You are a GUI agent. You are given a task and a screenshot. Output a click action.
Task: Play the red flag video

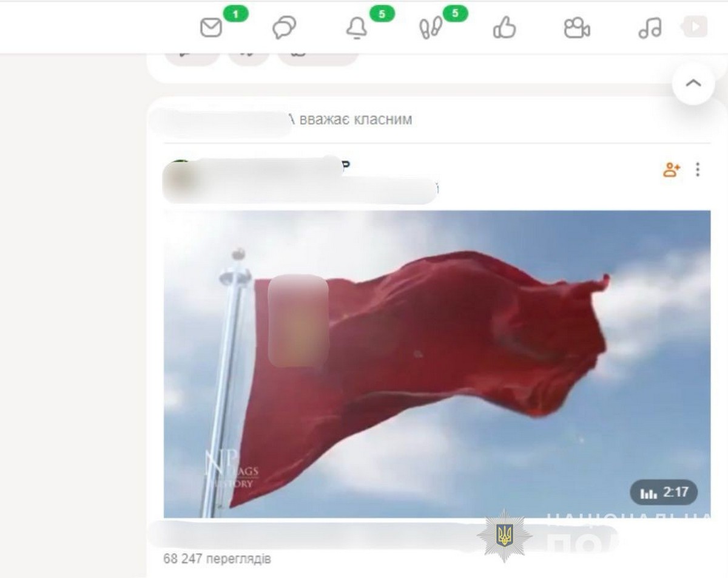437,364
